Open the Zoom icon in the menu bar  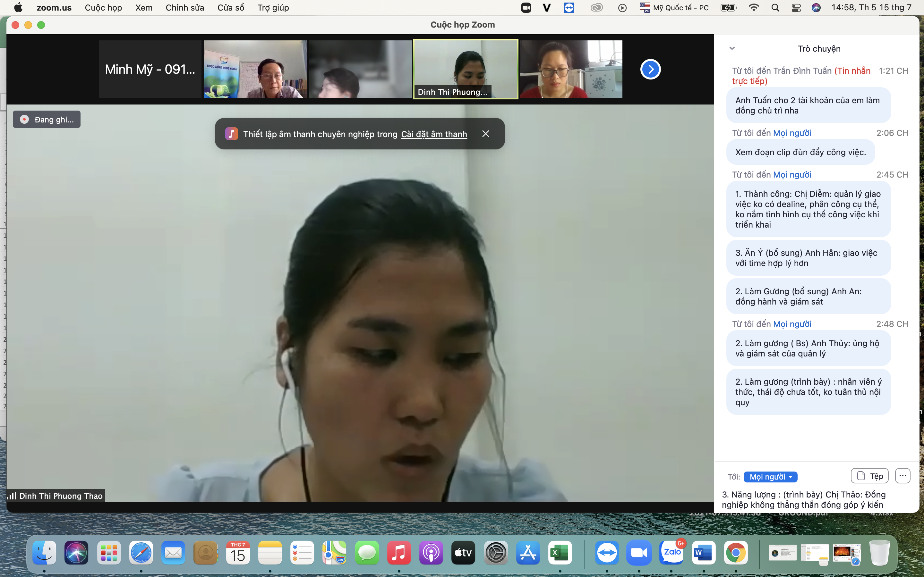(526, 8)
